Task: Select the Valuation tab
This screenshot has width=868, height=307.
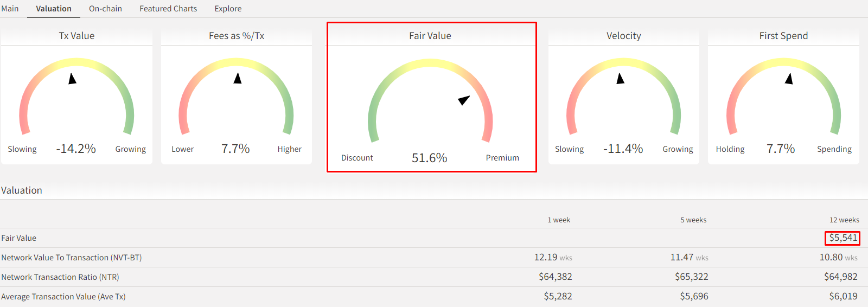Action: (x=54, y=9)
